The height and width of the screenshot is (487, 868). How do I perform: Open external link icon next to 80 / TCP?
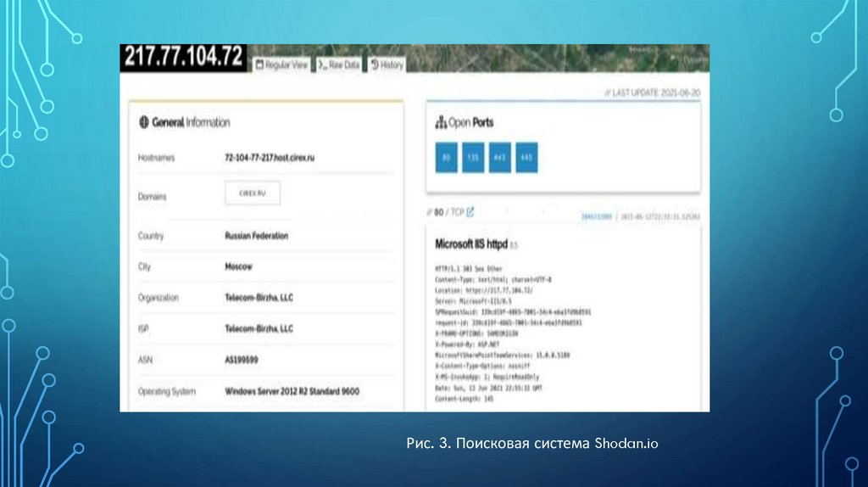pyautogui.click(x=470, y=211)
